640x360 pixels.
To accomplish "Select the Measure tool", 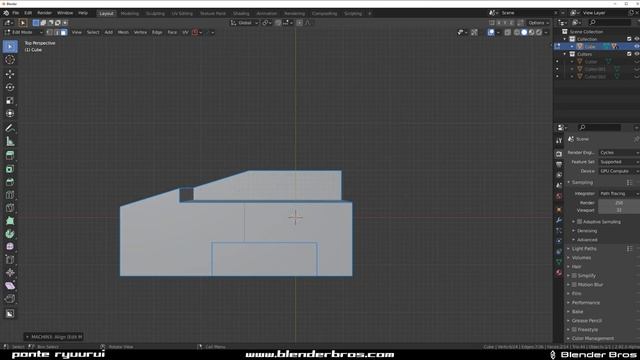I will 10,142.
